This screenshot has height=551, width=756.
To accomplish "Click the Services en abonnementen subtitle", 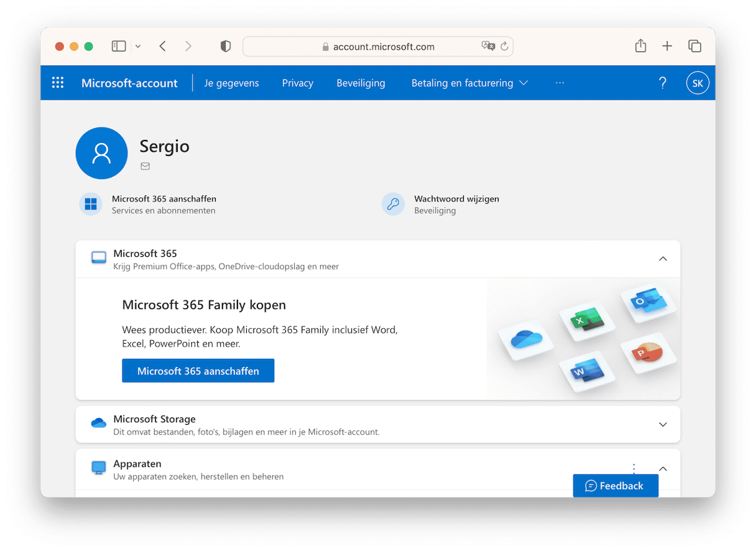I will coord(164,211).
